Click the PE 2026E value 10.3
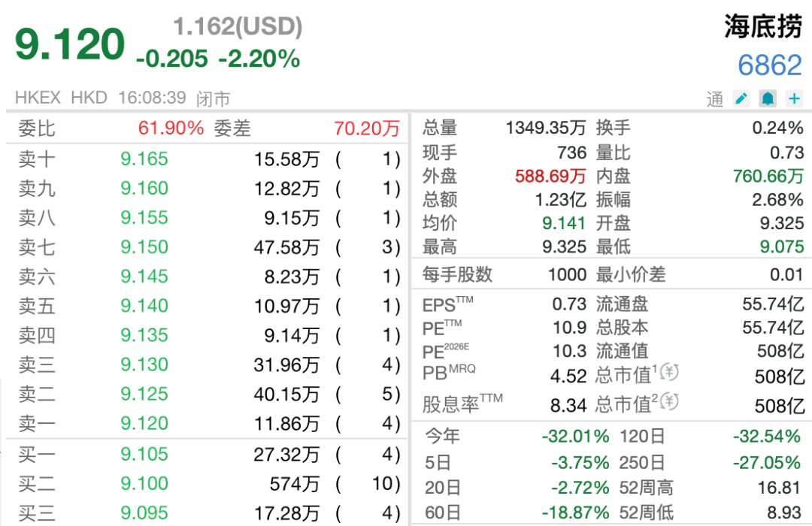Screen dimensions: 812x526 point(570,351)
